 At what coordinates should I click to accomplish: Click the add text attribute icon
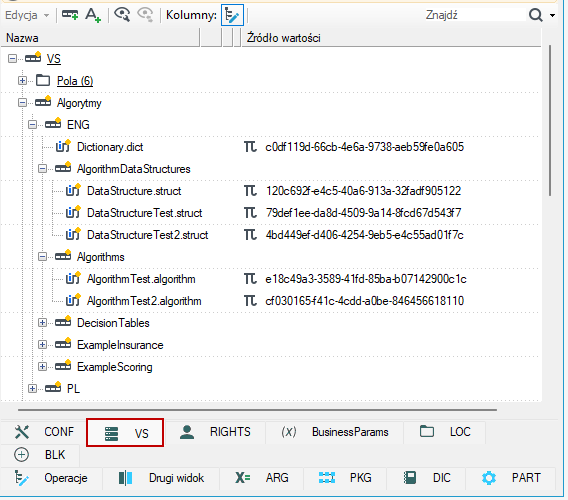coord(93,16)
